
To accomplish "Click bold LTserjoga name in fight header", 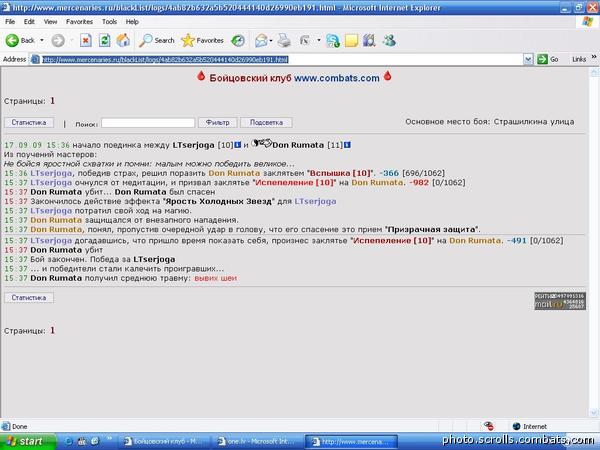I will 194,145.
